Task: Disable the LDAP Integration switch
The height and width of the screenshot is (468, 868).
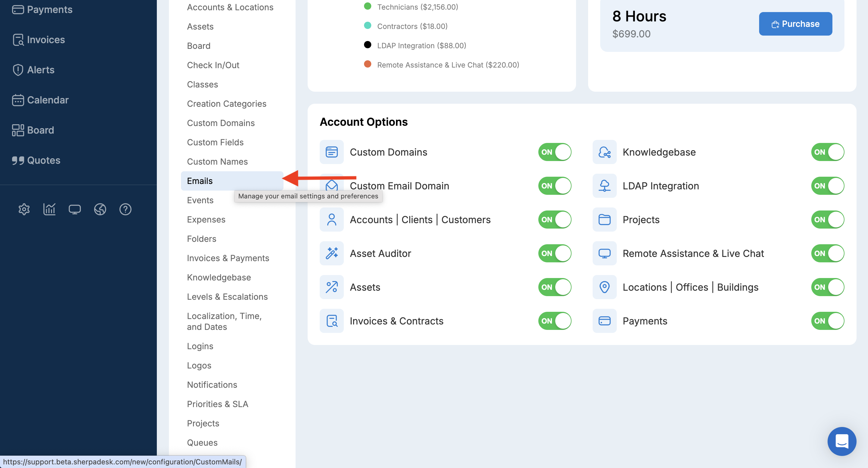Action: (x=827, y=186)
